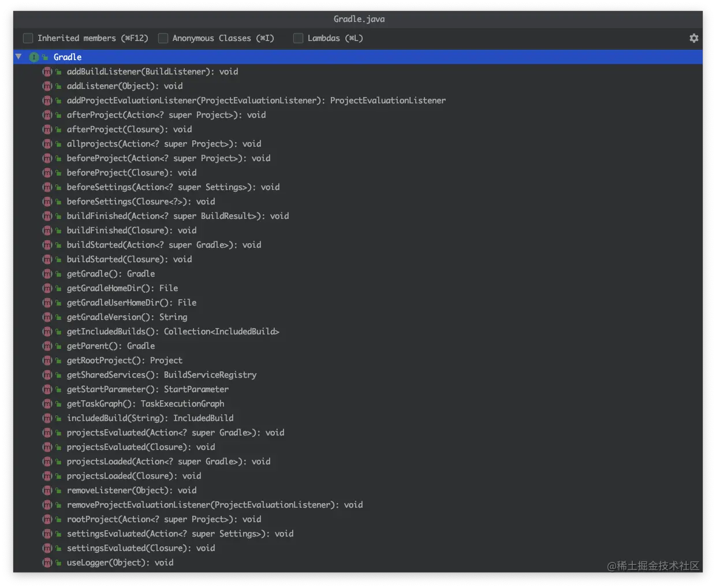The height and width of the screenshot is (588, 716).
Task: Click the method icon beside getTaskGraph
Action: click(47, 404)
